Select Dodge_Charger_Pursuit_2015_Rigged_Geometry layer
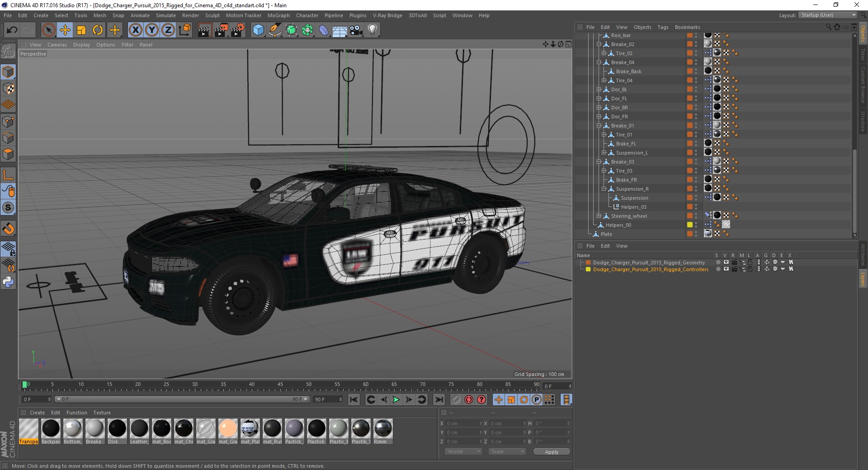Viewport: 868px width, 470px height. 649,263
